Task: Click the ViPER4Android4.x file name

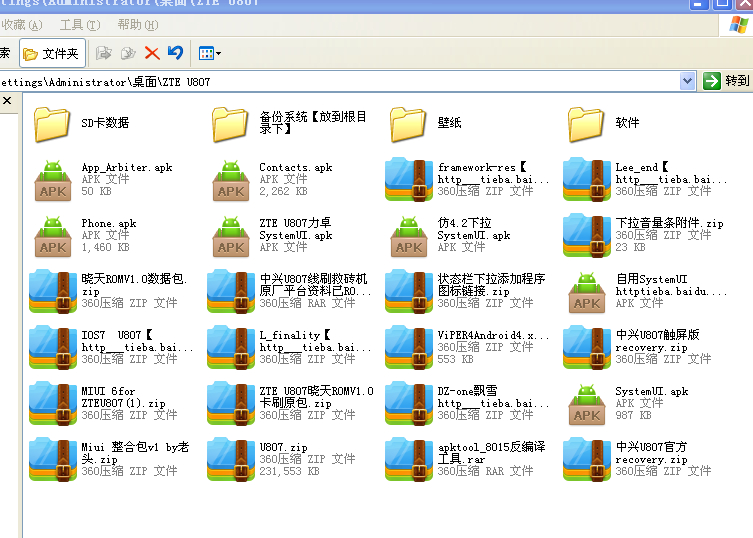Action: pos(493,335)
